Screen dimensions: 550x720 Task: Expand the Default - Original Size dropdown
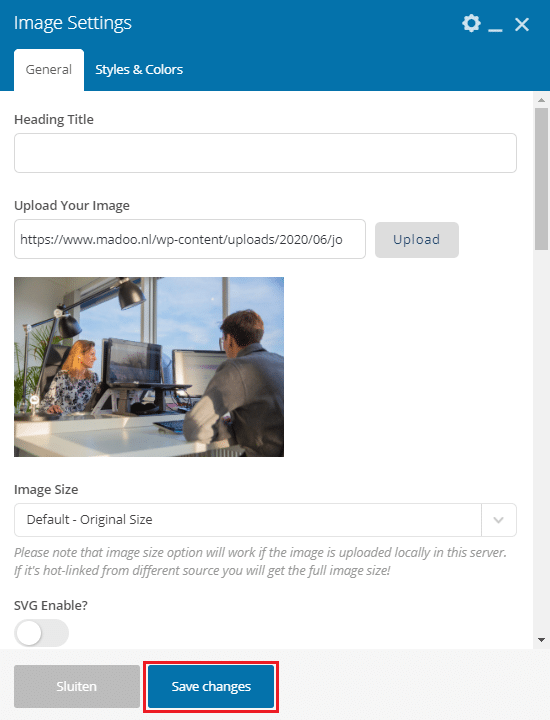click(265, 520)
